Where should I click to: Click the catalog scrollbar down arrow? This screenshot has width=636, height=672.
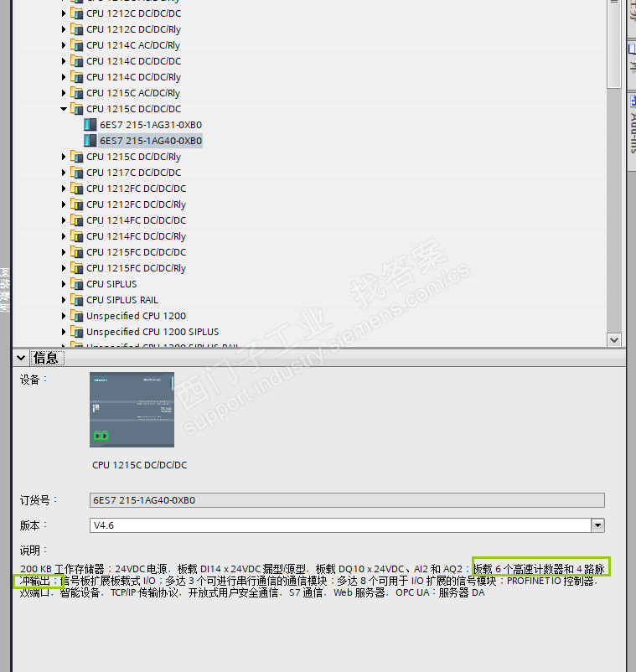(x=613, y=340)
